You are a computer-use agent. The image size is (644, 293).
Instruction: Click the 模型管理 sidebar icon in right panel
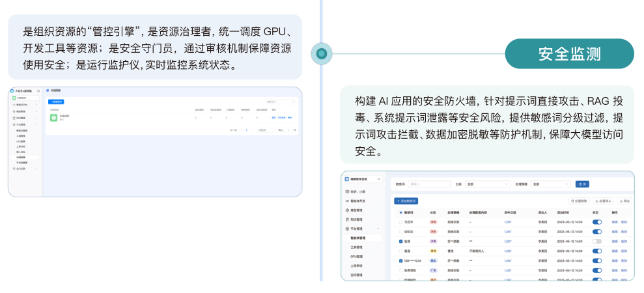coord(346,210)
